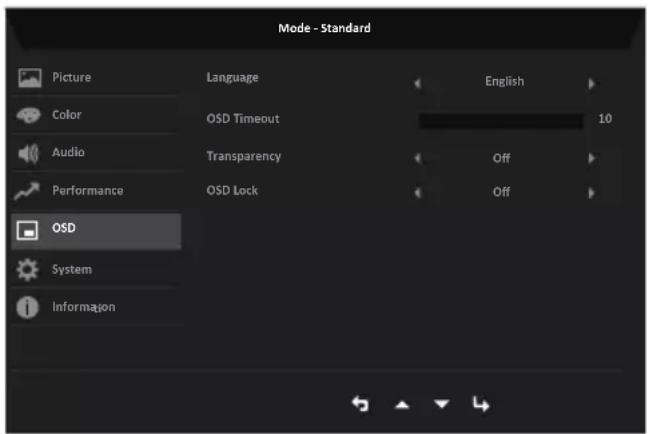Click the OSD Timeout value 10
This screenshot has height=434, width=648.
[x=605, y=119]
